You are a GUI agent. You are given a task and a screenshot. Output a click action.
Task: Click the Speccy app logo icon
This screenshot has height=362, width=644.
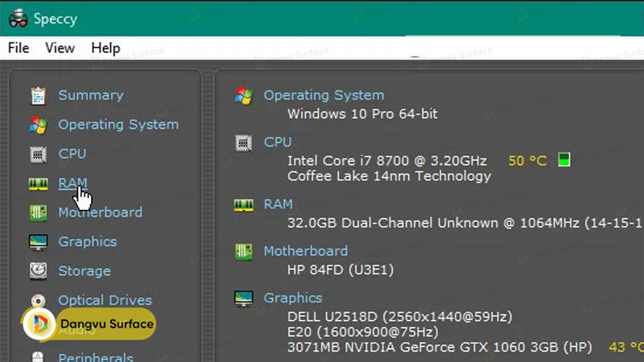point(18,19)
